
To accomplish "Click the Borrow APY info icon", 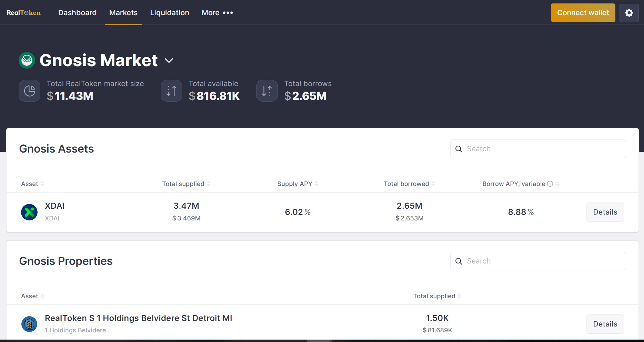I will (550, 184).
